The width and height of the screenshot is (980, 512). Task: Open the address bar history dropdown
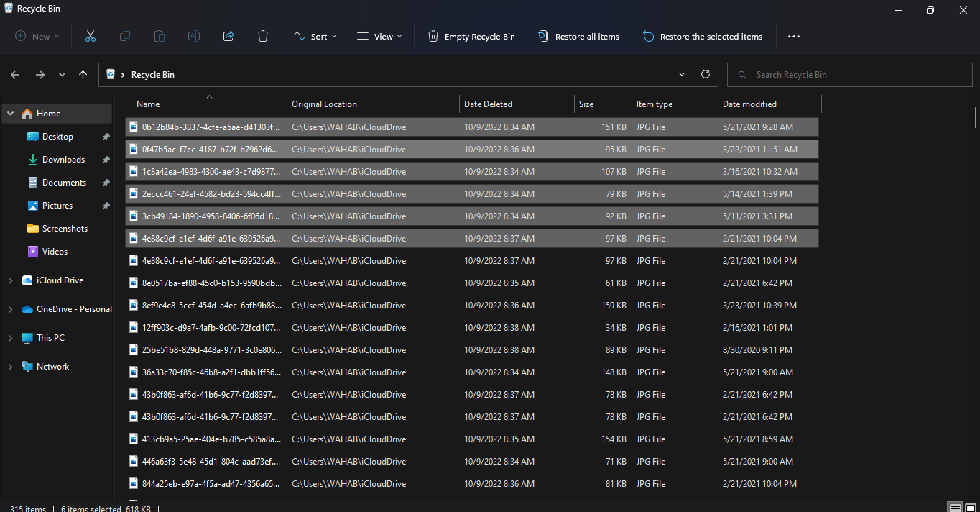(682, 74)
